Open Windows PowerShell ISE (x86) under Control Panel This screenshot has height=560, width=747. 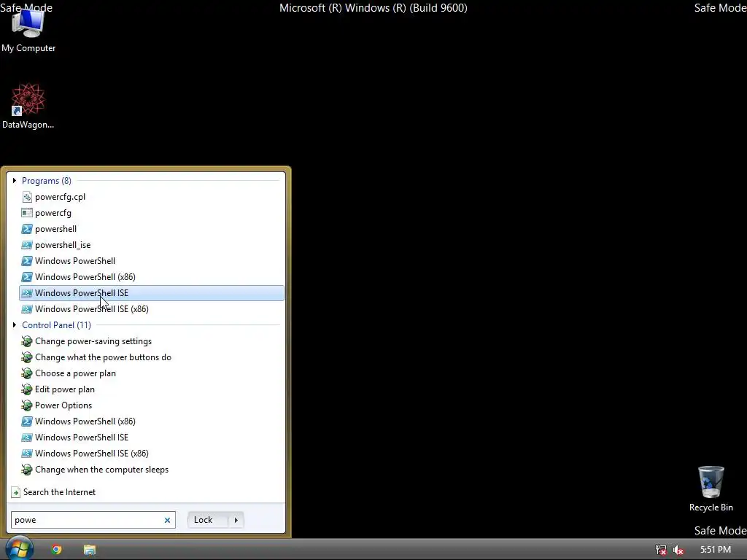(x=152, y=454)
